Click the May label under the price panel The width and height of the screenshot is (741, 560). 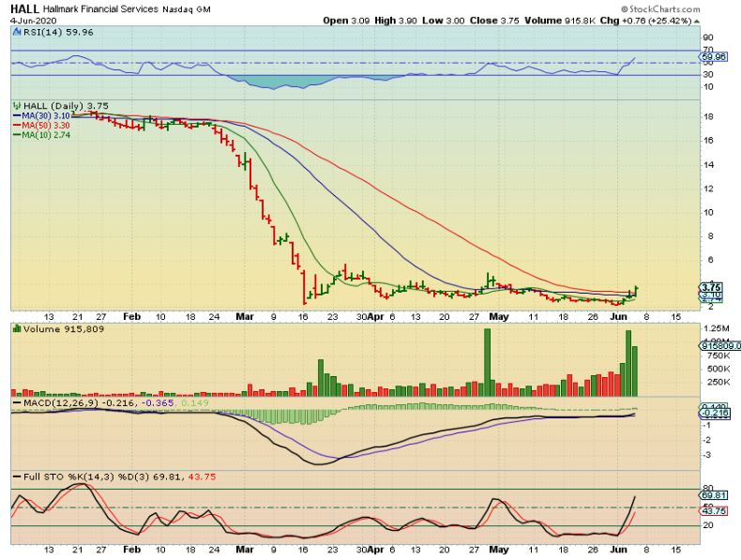coord(499,317)
